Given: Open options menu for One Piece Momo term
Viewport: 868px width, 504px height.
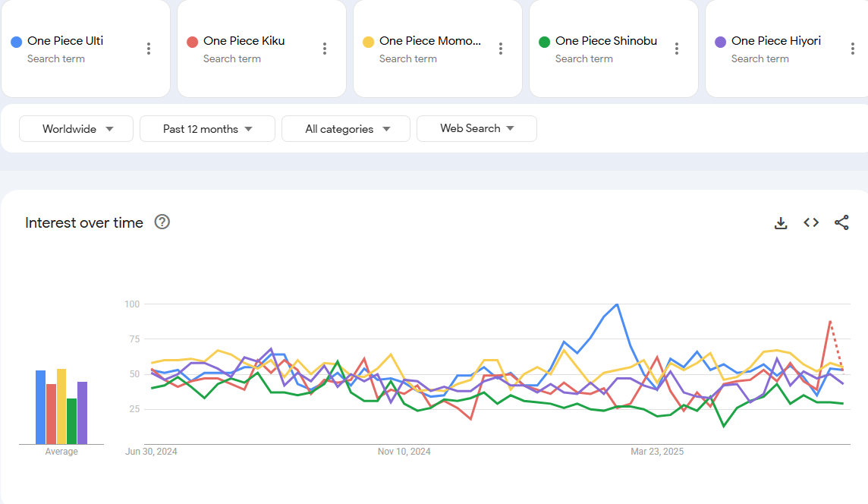Looking at the screenshot, I should point(501,49).
